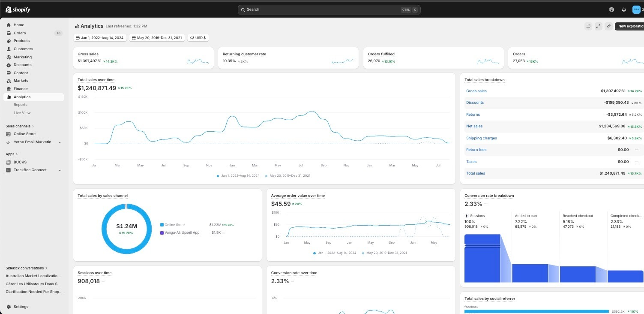Click Total sales by social referrer title

[x=490, y=299]
